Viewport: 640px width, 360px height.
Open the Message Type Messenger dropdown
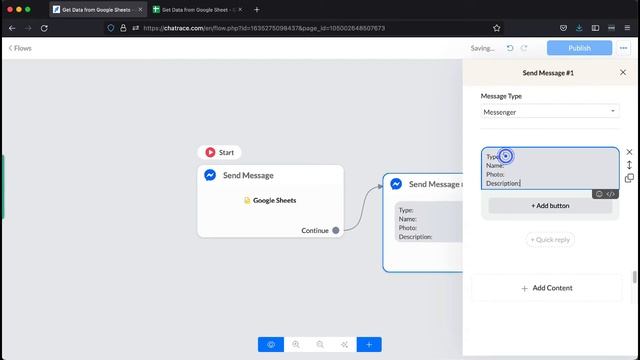[x=550, y=111]
